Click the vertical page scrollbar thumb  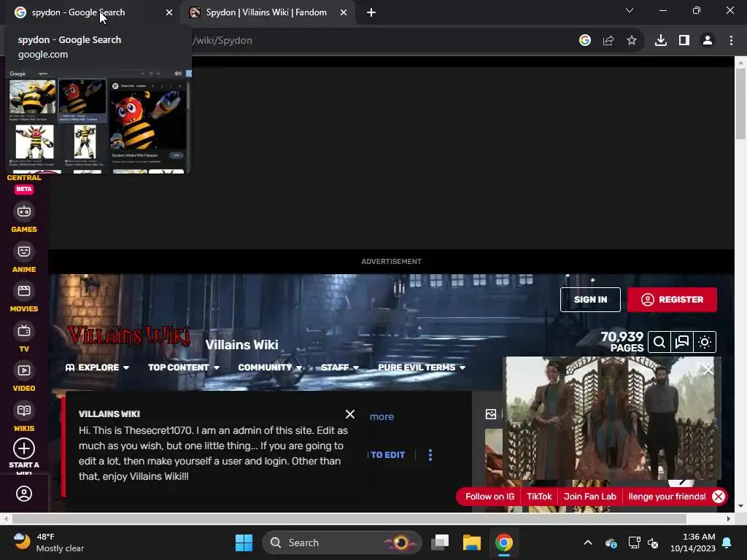coord(740,103)
